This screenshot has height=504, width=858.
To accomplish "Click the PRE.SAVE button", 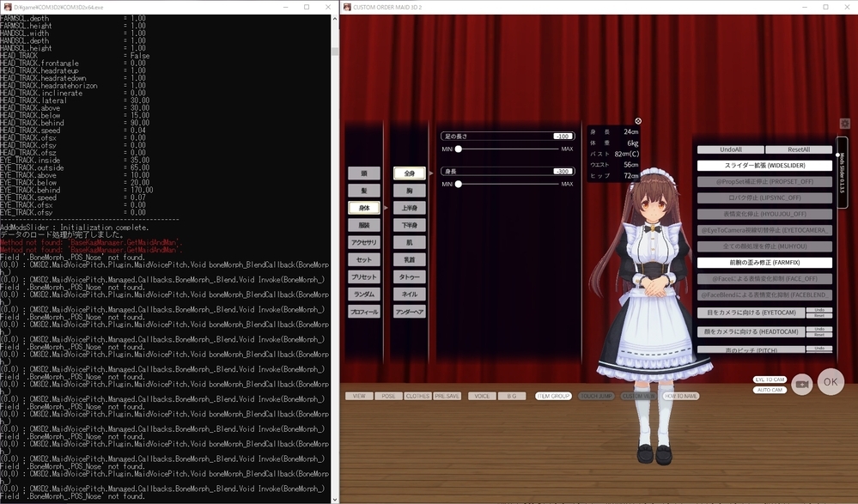I will pos(447,396).
